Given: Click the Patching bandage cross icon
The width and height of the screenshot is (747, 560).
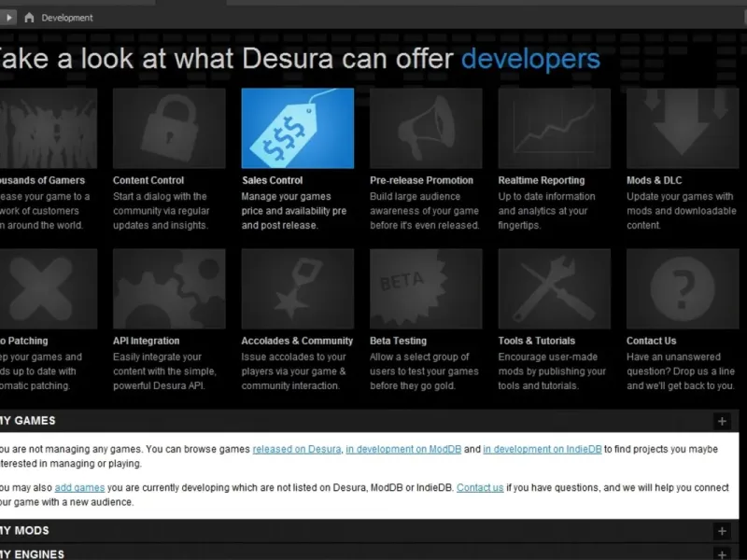Looking at the screenshot, I should [x=49, y=288].
